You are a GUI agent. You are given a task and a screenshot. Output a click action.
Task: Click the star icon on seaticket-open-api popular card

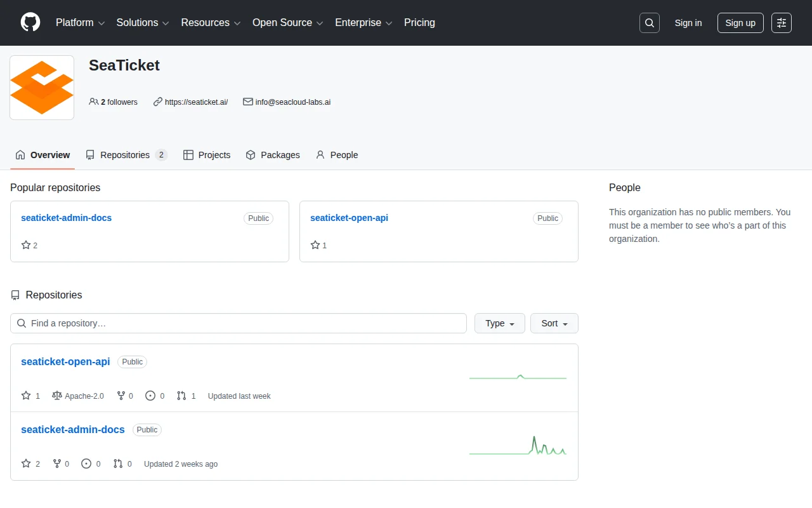(x=315, y=245)
